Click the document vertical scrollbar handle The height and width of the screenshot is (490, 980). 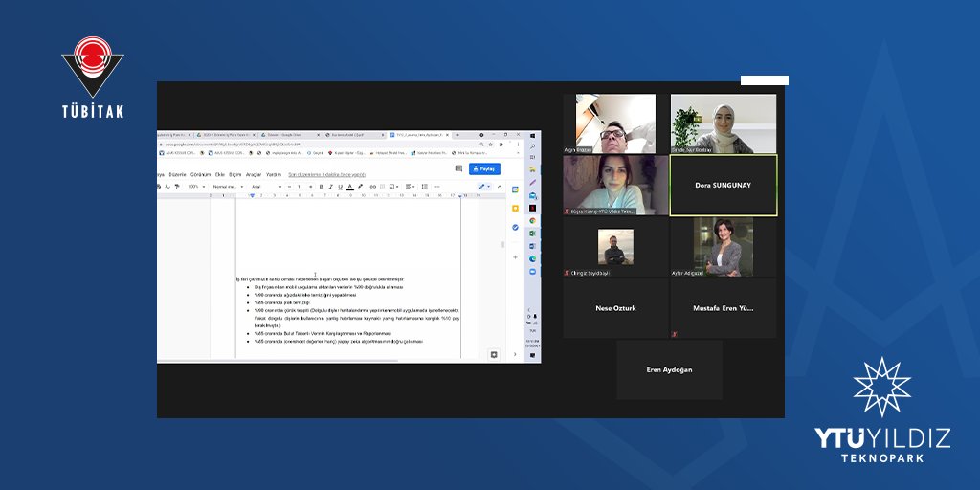pos(502,244)
